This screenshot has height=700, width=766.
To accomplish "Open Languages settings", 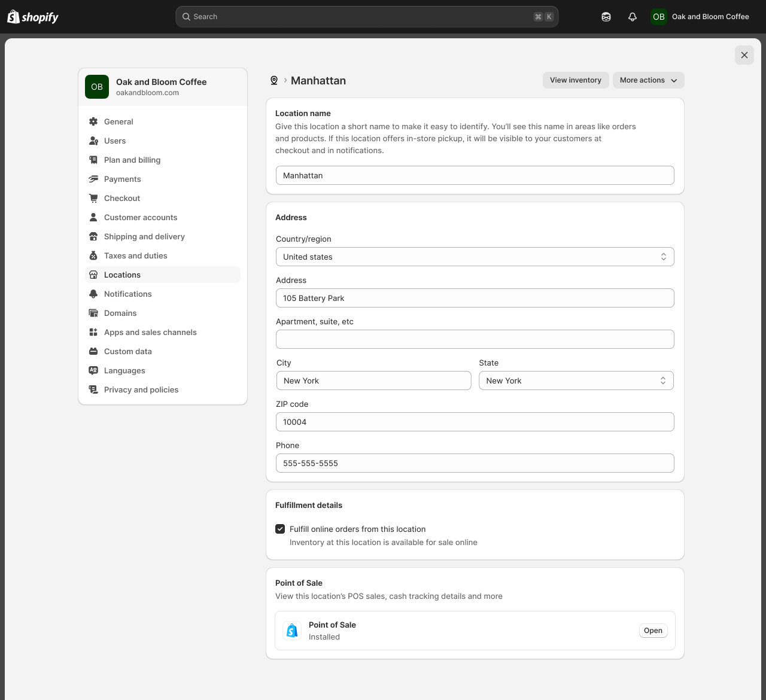I will 163,370.
